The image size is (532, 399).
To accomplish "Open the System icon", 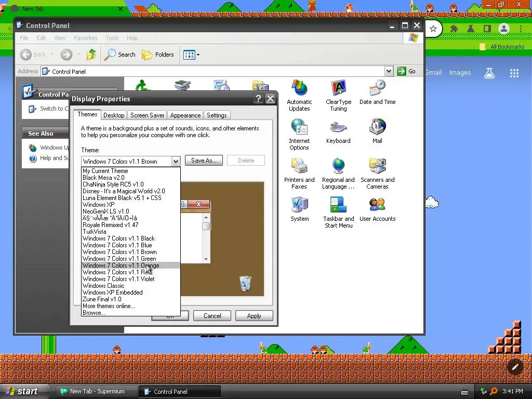I will point(299,209).
